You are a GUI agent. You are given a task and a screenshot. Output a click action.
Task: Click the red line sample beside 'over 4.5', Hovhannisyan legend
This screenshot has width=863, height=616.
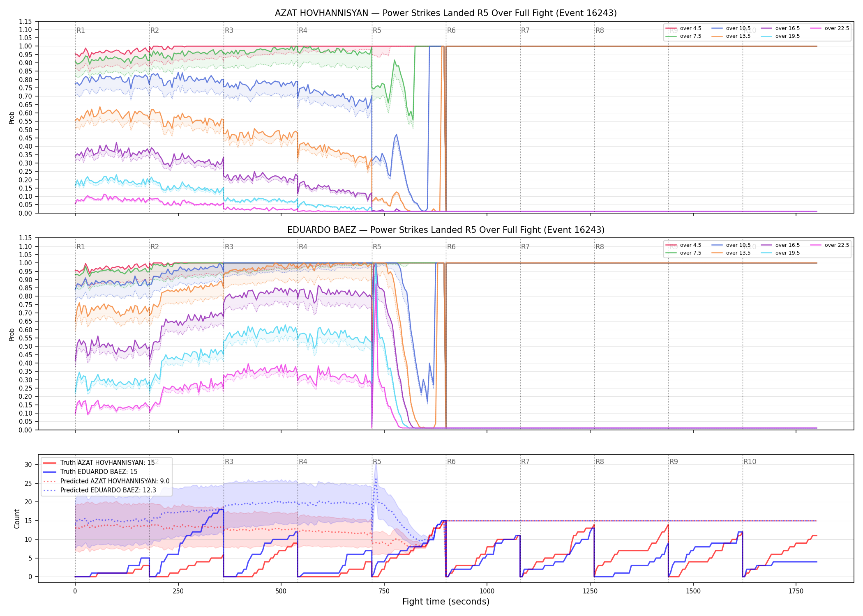(x=671, y=28)
